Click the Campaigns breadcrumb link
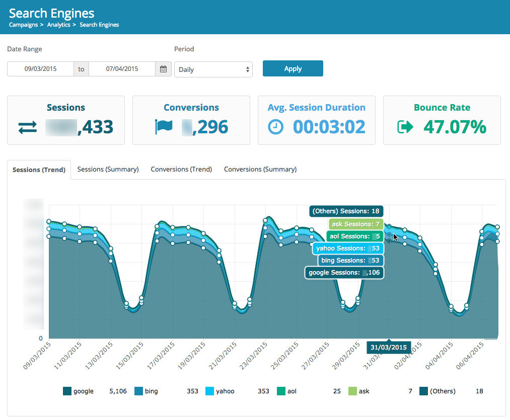The width and height of the screenshot is (510, 420). (23, 25)
